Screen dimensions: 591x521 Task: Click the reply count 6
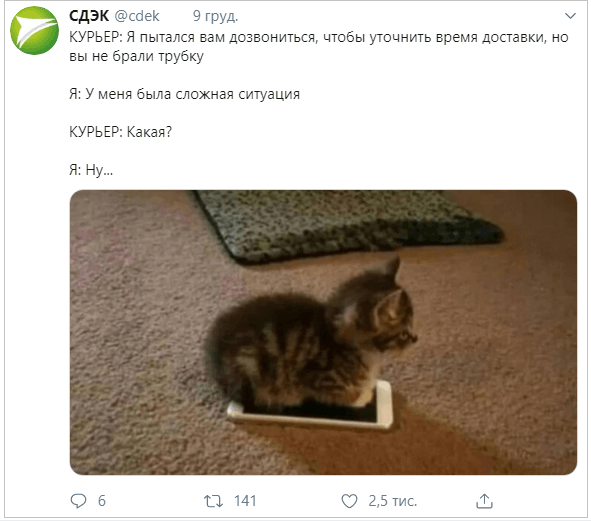pyautogui.click(x=102, y=501)
